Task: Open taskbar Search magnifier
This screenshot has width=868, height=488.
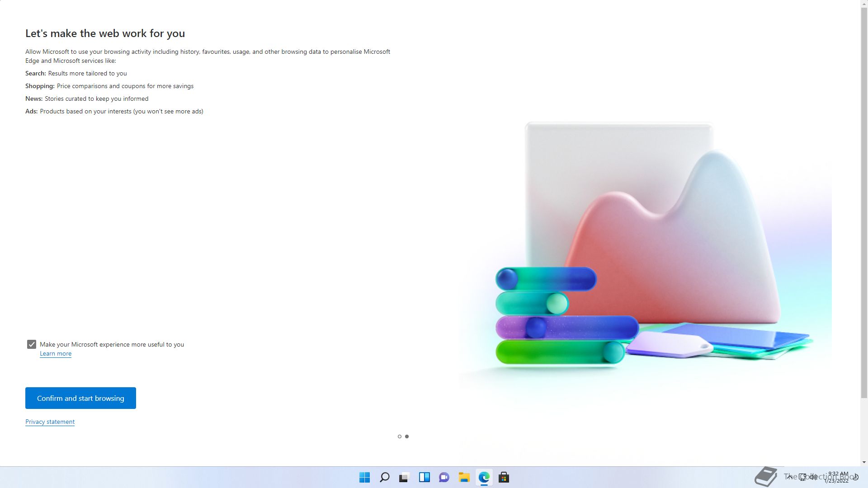Action: (x=385, y=477)
